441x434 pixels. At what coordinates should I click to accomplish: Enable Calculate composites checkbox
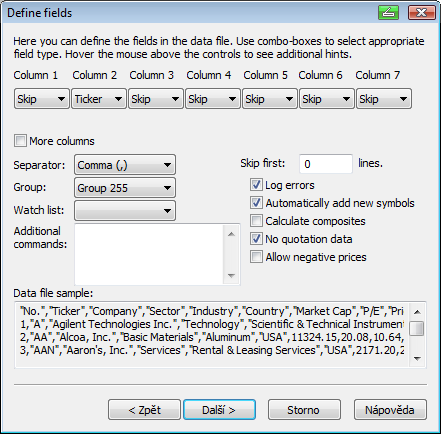[x=256, y=221]
